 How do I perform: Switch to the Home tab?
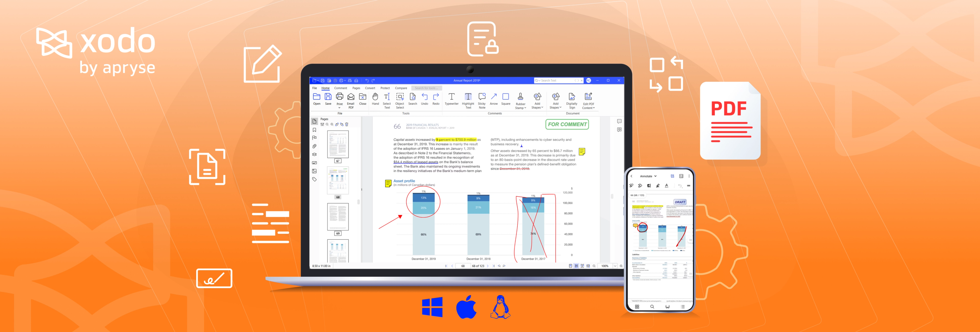tap(326, 88)
